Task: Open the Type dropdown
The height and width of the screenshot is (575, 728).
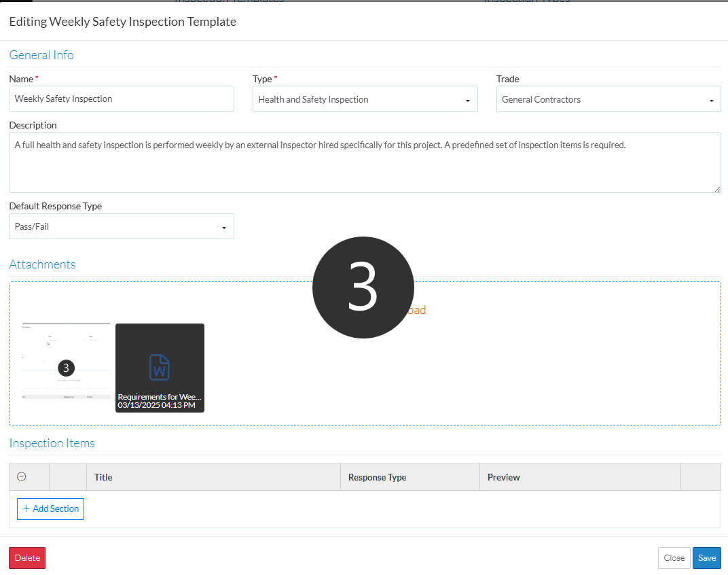Action: 365,99
